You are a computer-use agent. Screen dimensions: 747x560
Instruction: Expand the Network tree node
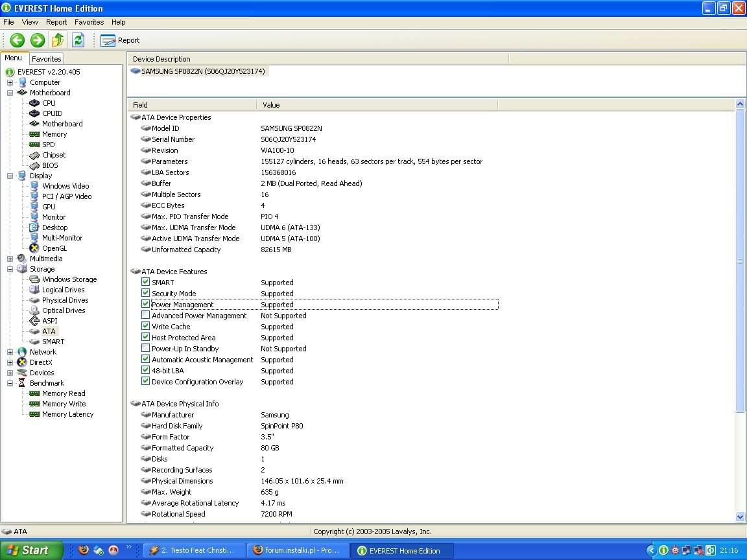(10, 352)
